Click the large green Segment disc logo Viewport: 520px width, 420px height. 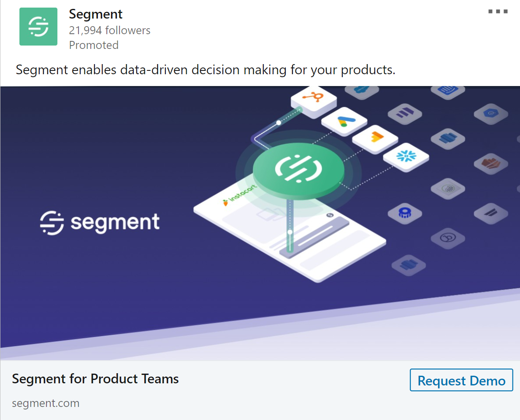[299, 170]
